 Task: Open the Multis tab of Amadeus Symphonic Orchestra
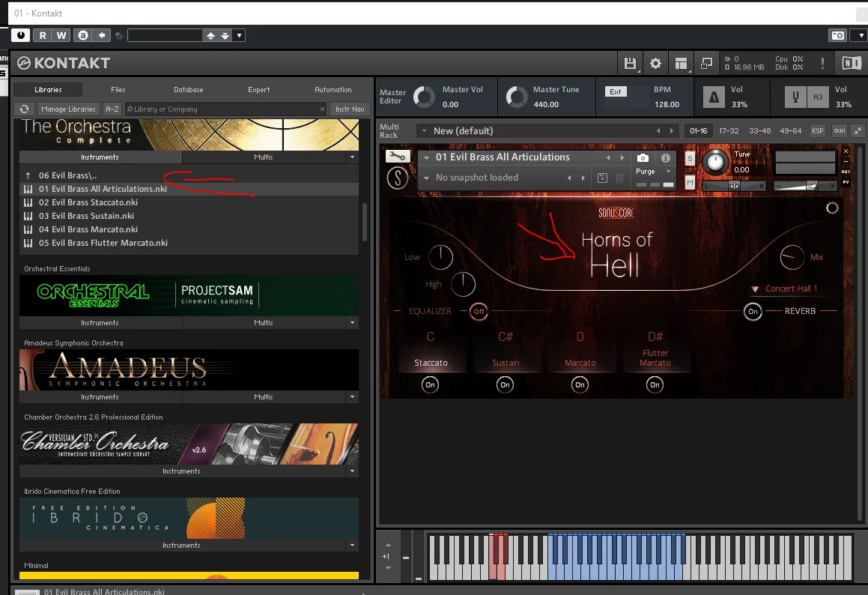264,396
